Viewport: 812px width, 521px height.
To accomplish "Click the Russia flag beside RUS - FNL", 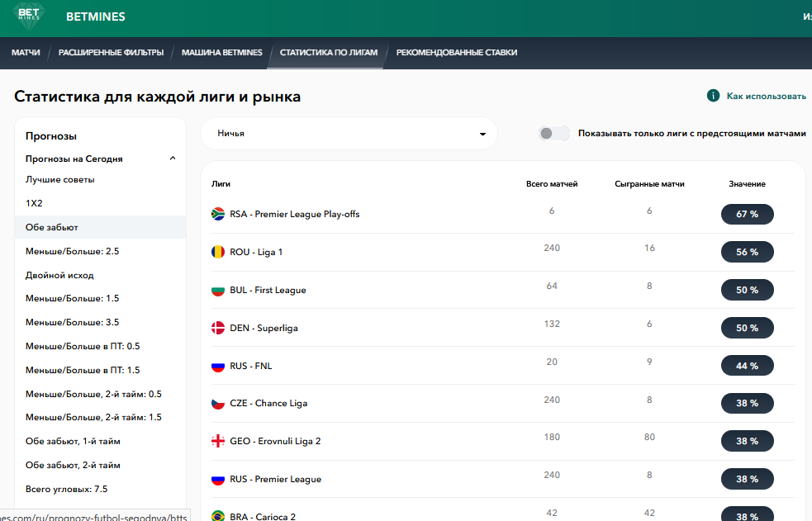I will [218, 366].
